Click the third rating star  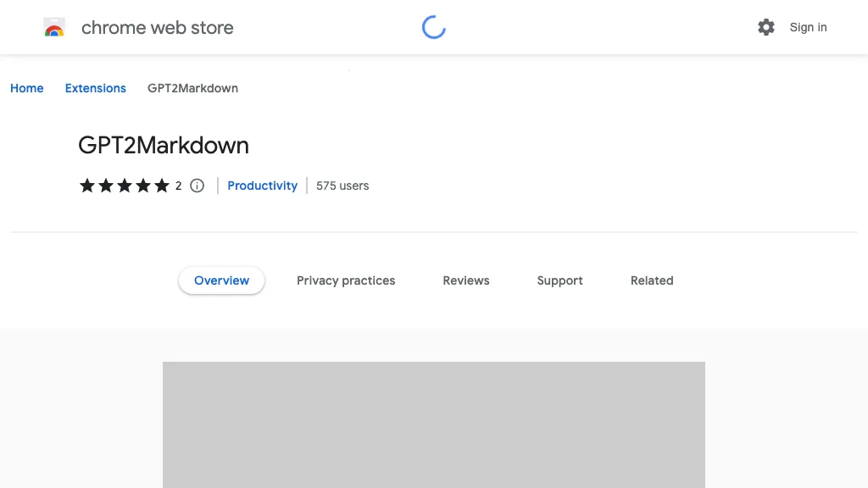(125, 186)
